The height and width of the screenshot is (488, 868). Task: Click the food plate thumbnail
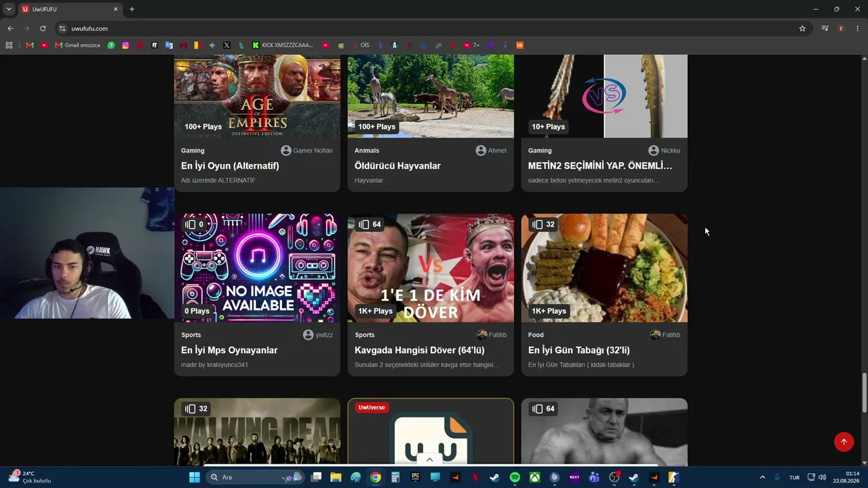(x=604, y=268)
